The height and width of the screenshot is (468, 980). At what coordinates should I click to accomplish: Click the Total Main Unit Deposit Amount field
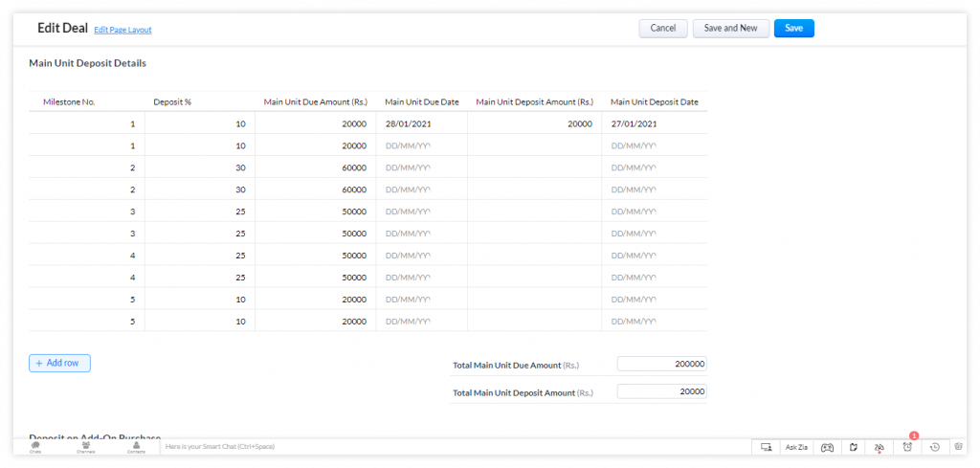point(662,391)
